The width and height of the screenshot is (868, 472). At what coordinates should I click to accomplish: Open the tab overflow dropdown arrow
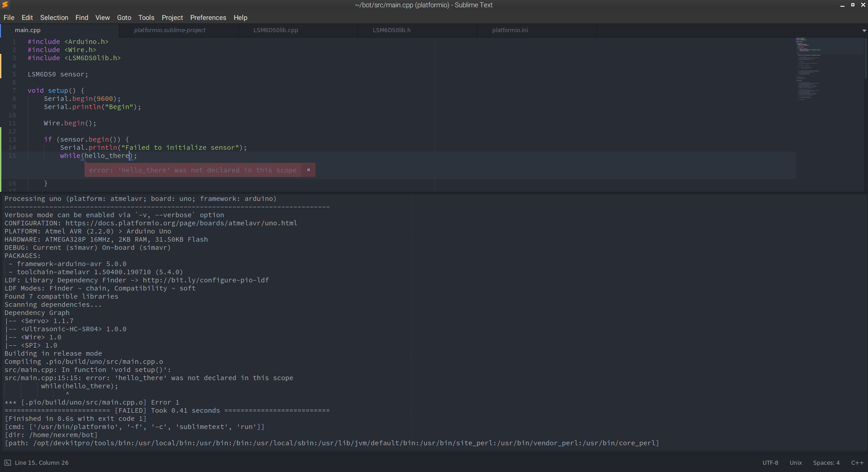pyautogui.click(x=864, y=30)
